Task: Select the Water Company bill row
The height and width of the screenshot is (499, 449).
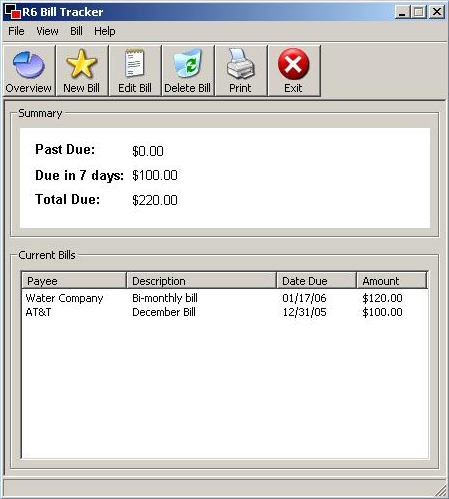Action: (225, 298)
